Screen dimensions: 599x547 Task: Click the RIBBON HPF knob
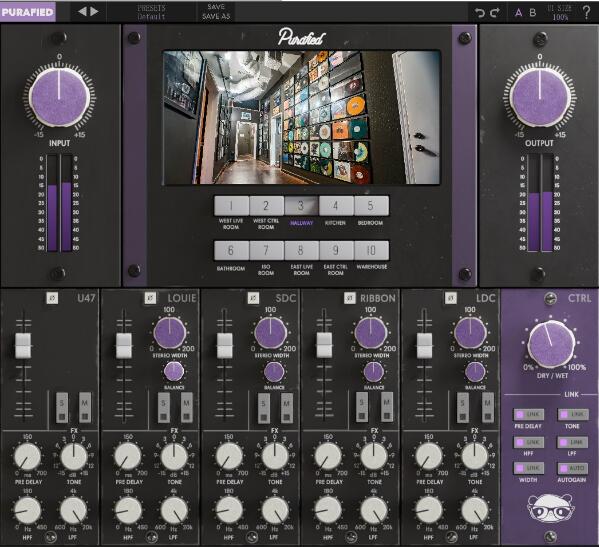pyautogui.click(x=328, y=510)
